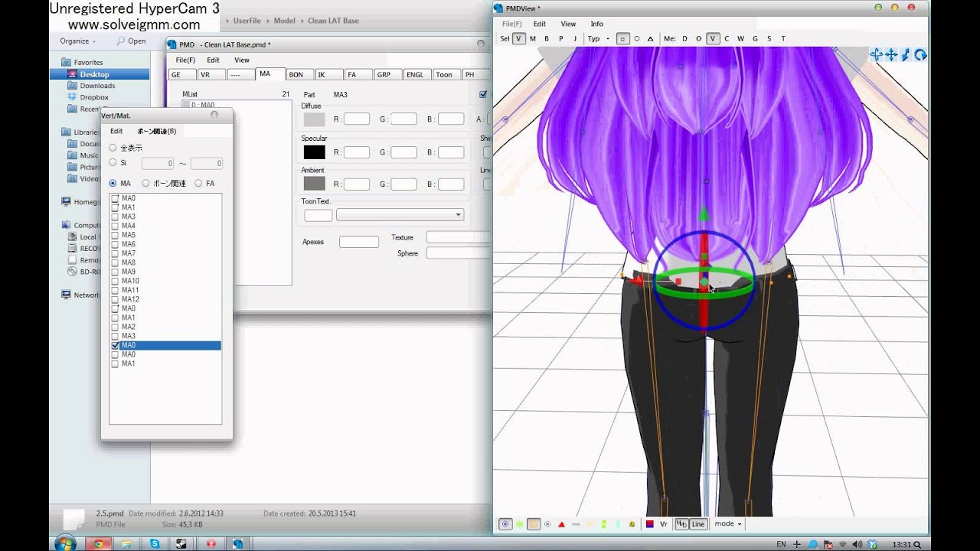Click the blue rotate arrow icon in PMDView
The image size is (980, 551).
click(920, 54)
